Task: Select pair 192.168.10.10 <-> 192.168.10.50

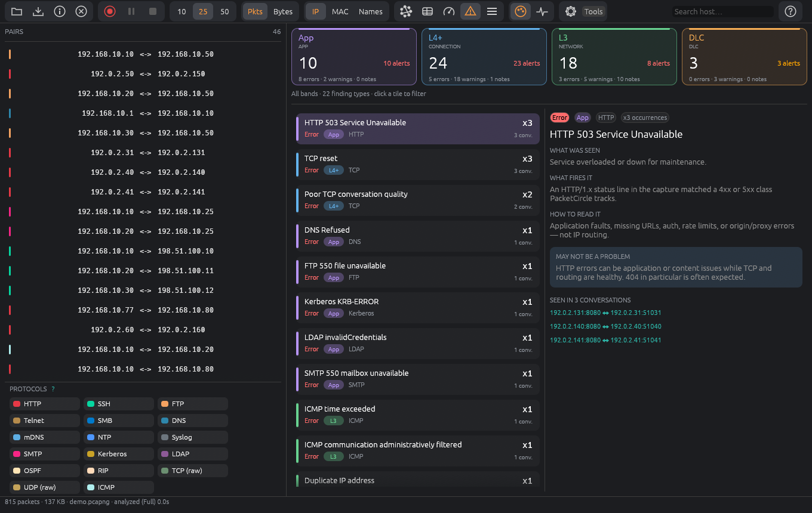Action: [143, 54]
